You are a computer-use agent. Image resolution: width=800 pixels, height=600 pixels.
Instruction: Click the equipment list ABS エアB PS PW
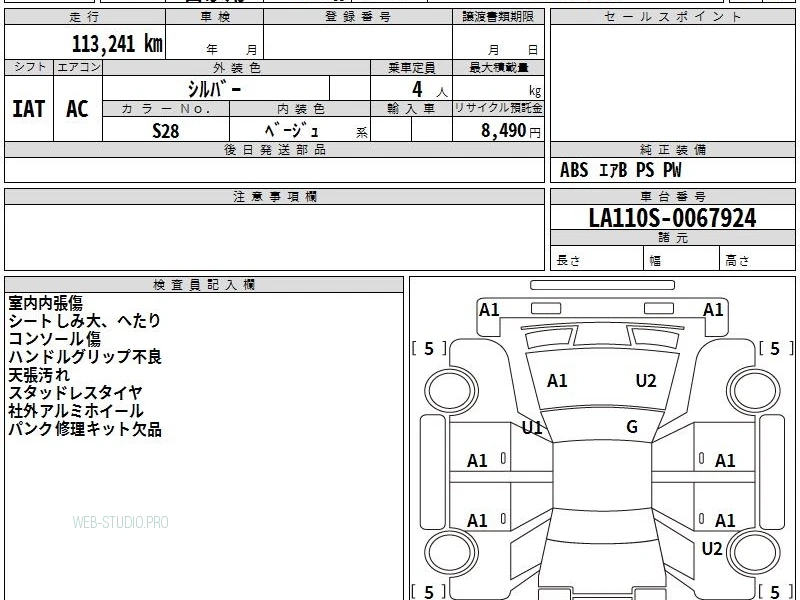click(620, 170)
